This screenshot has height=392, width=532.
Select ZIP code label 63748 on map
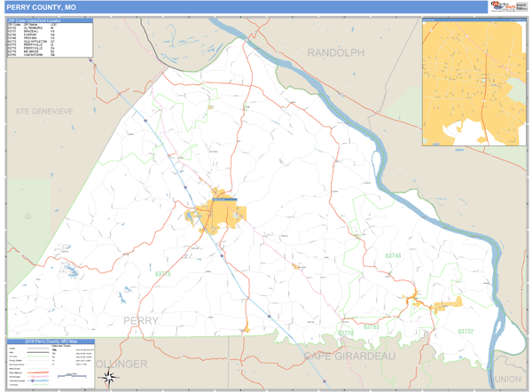tap(393, 256)
